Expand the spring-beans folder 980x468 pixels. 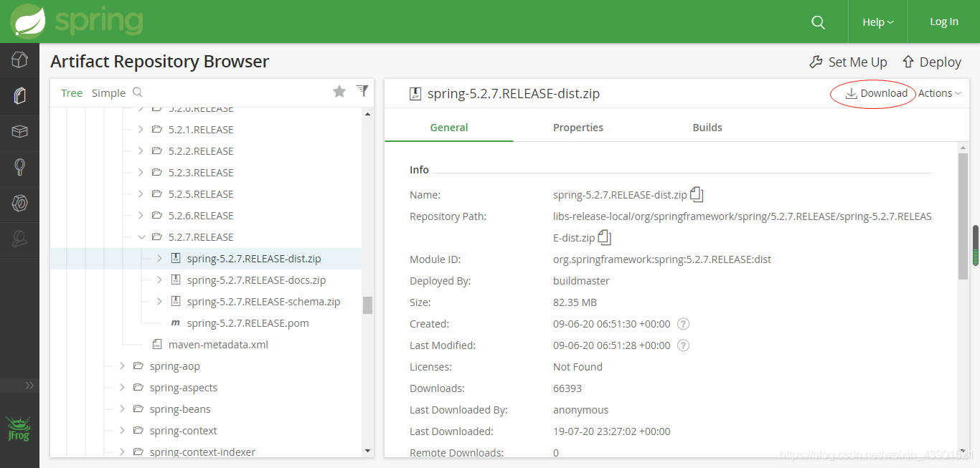tap(123, 409)
